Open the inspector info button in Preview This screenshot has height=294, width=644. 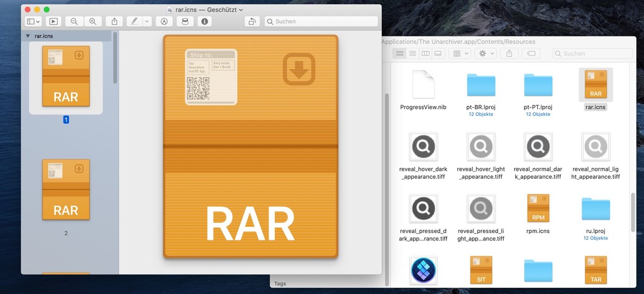point(204,21)
